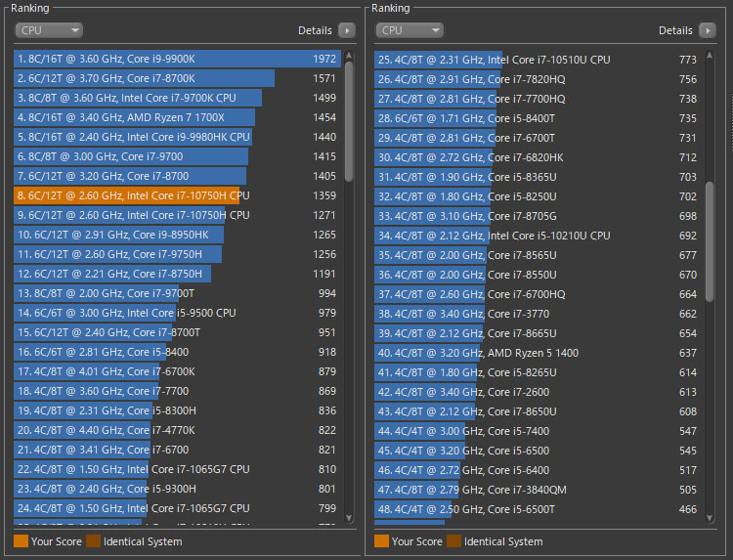Viewport: 733px width, 560px height.
Task: Select the Core i7-2600 row
Action: (x=539, y=392)
